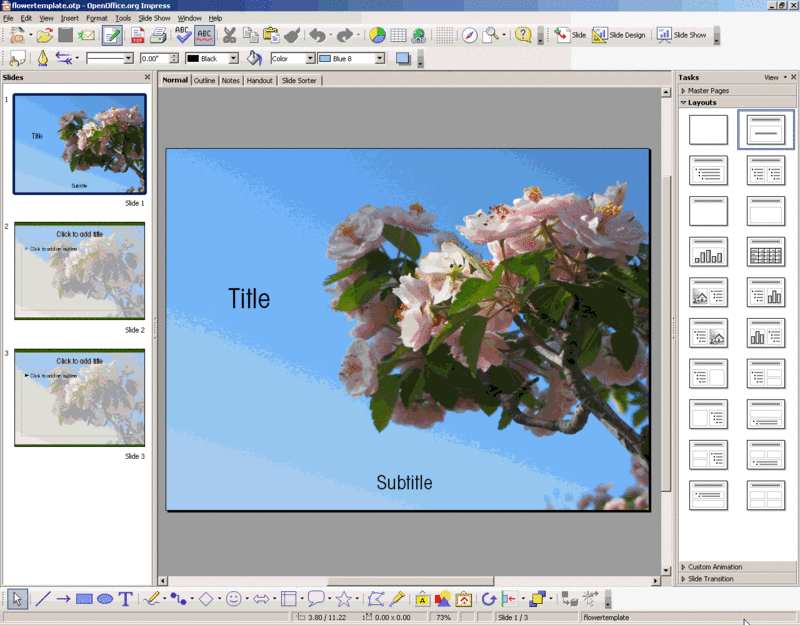Run the Spellcheck tool
800x625 pixels.
click(183, 35)
